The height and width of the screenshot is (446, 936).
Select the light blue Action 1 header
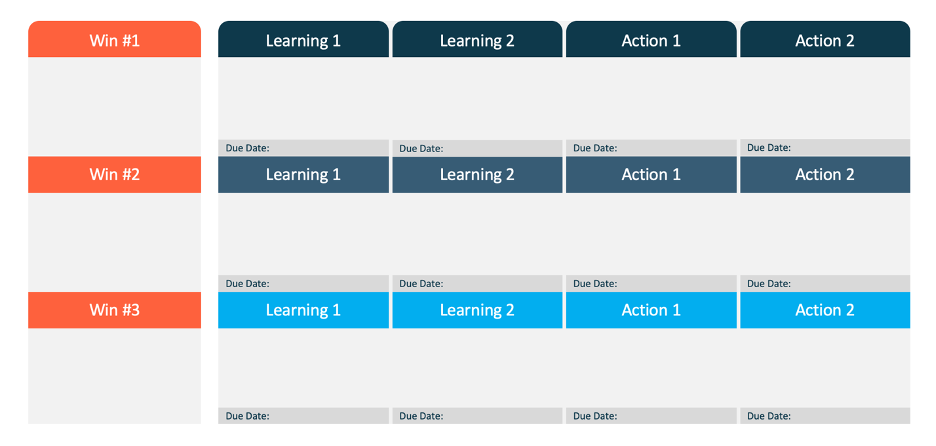tap(651, 310)
